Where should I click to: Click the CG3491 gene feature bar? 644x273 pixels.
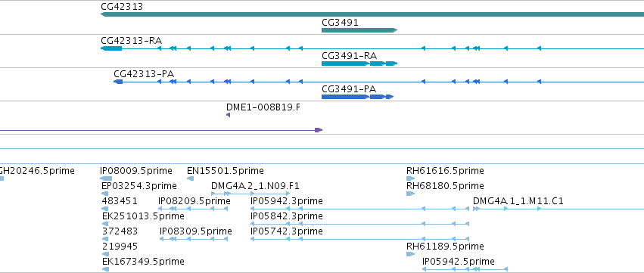(359, 30)
